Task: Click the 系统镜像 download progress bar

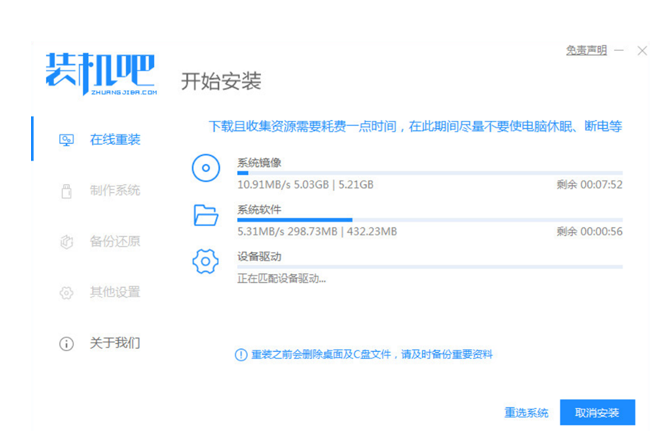Action: click(x=429, y=173)
